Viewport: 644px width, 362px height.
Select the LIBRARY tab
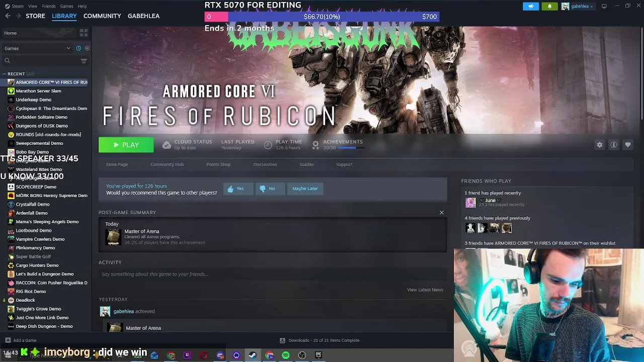[64, 16]
